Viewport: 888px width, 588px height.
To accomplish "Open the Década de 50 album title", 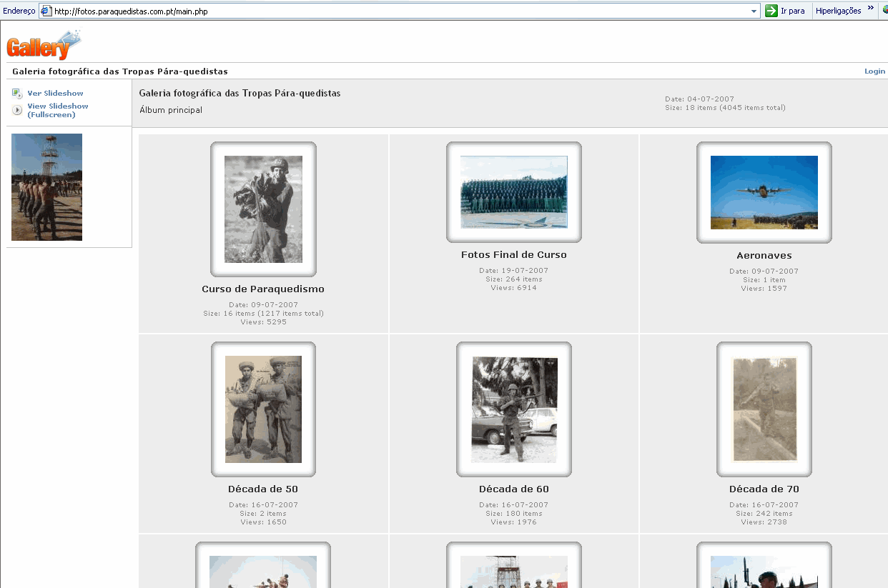I will [263, 489].
